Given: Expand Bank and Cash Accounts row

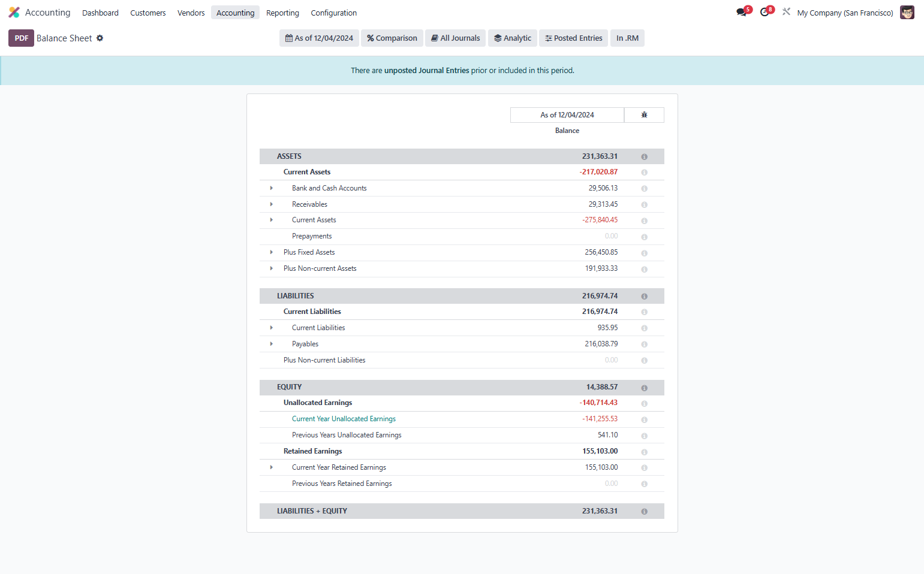Looking at the screenshot, I should click(272, 188).
